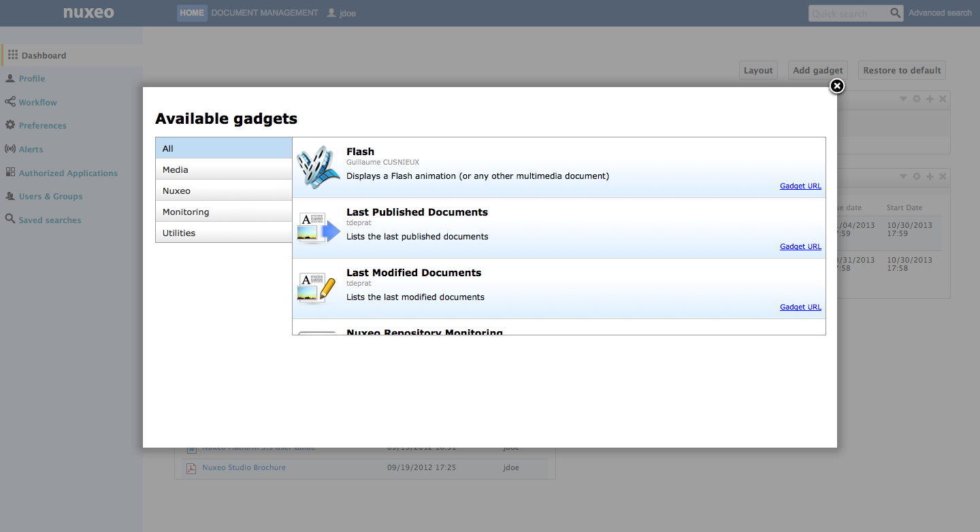Click the Workflow share icon
The width and height of the screenshot is (980, 532).
10,101
